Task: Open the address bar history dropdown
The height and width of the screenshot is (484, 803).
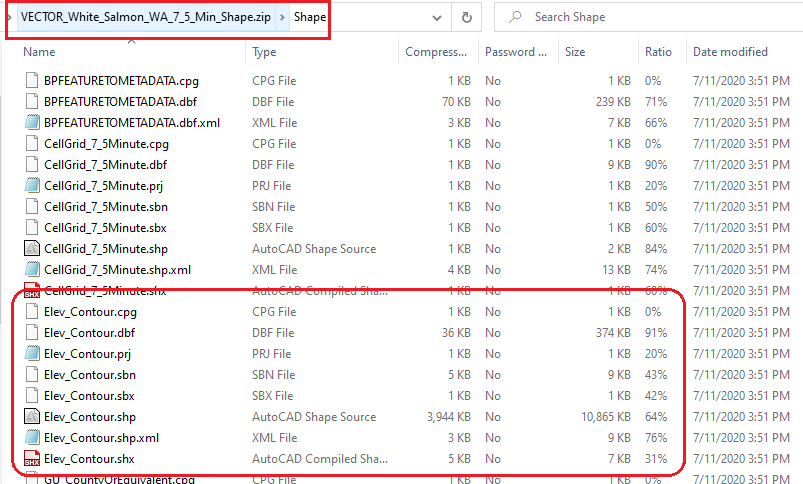Action: [437, 17]
